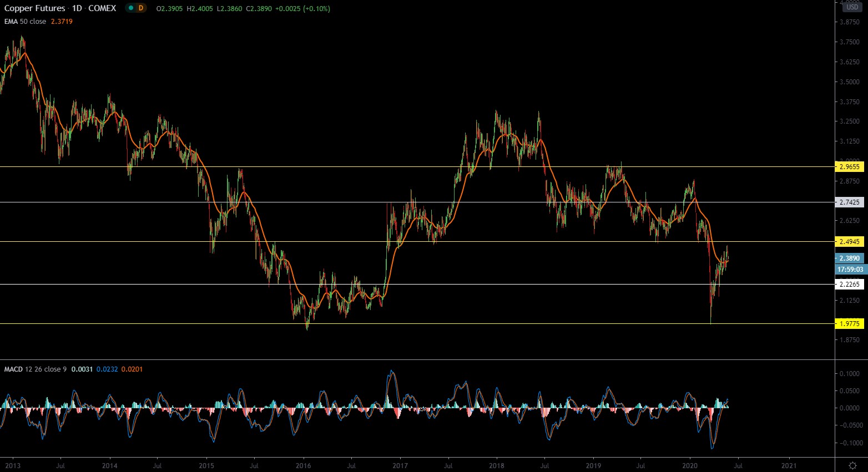Viewport: 868px width, 472px height.
Task: Click the countdown timer 17:59:03
Action: click(x=850, y=270)
